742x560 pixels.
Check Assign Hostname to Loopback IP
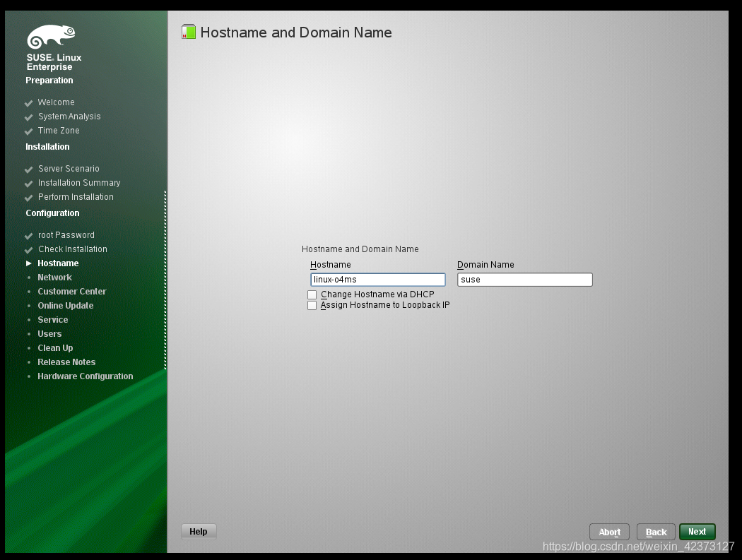(312, 306)
